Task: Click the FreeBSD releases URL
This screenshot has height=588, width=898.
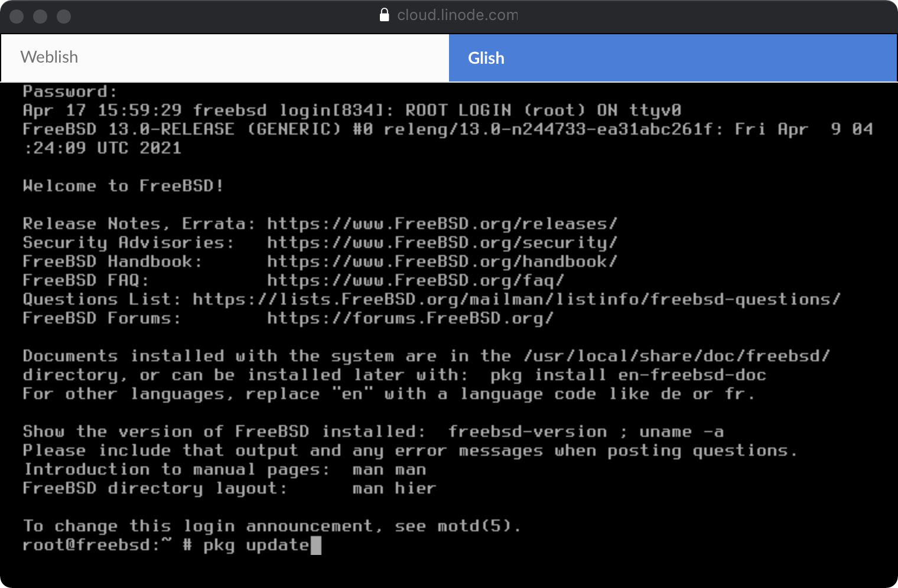Action: pyautogui.click(x=442, y=224)
